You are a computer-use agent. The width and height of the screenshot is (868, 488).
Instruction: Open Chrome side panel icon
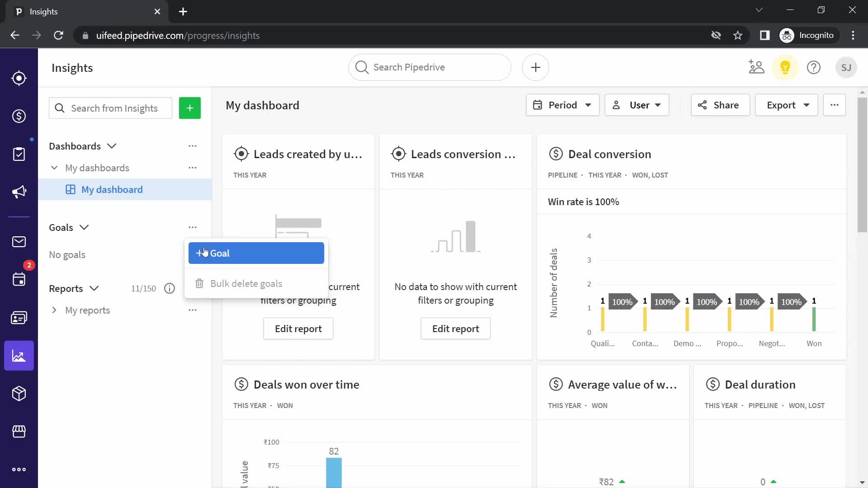(x=764, y=35)
